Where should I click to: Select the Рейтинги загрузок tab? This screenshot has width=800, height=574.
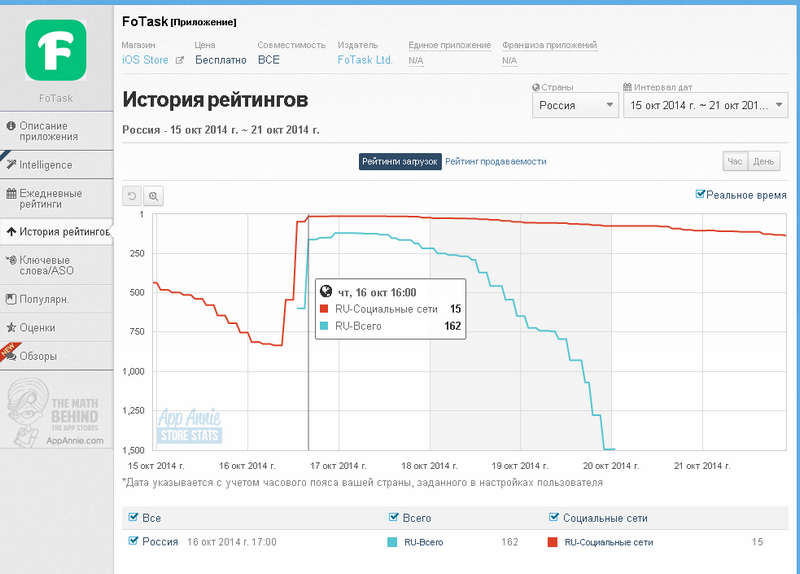pyautogui.click(x=400, y=162)
